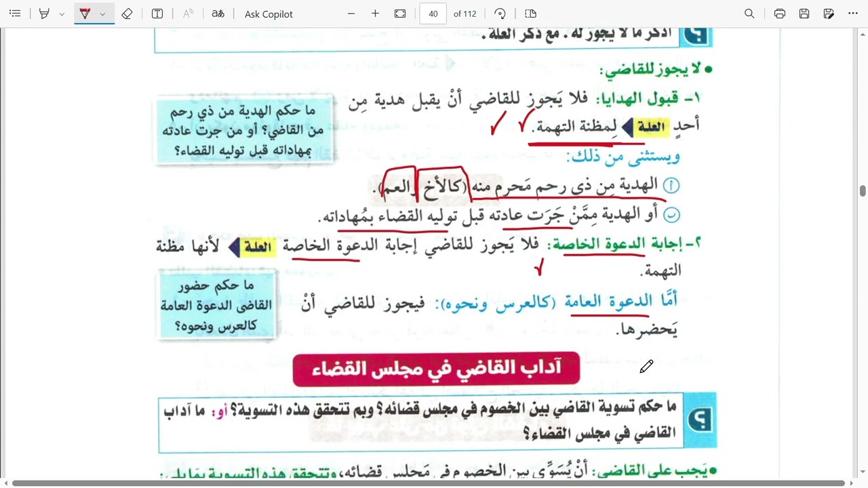The image size is (868, 488).
Task: Click the text أمّا الدعوة العامة
Action: (621, 302)
